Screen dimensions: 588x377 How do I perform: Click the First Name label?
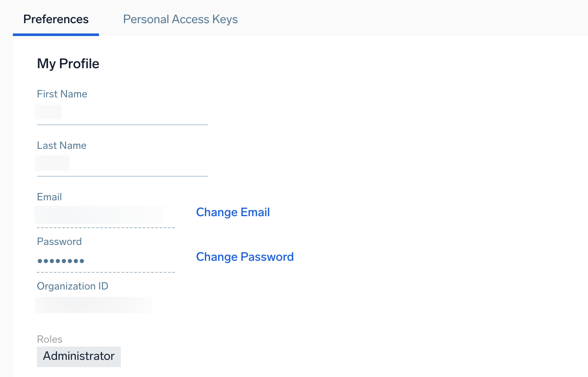(62, 94)
